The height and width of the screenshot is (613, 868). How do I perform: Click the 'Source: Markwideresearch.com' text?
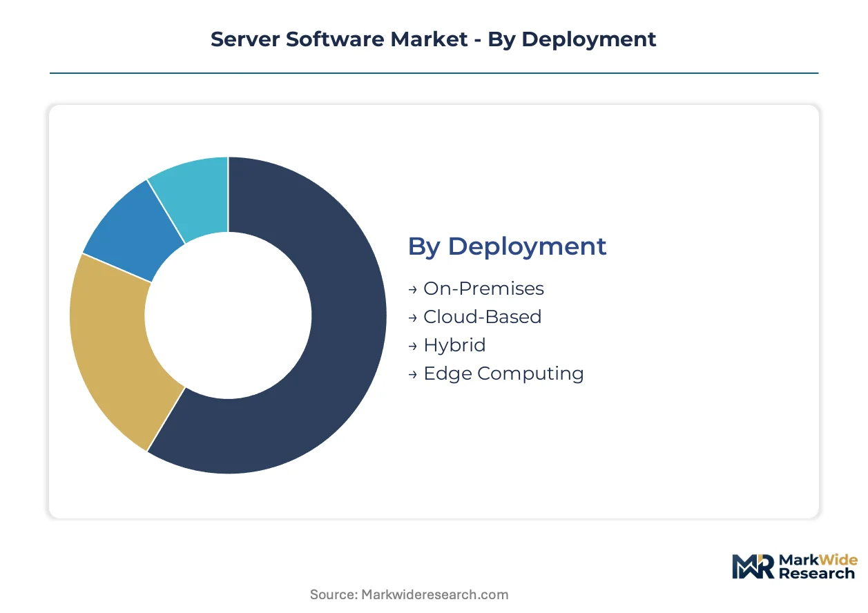(x=409, y=594)
